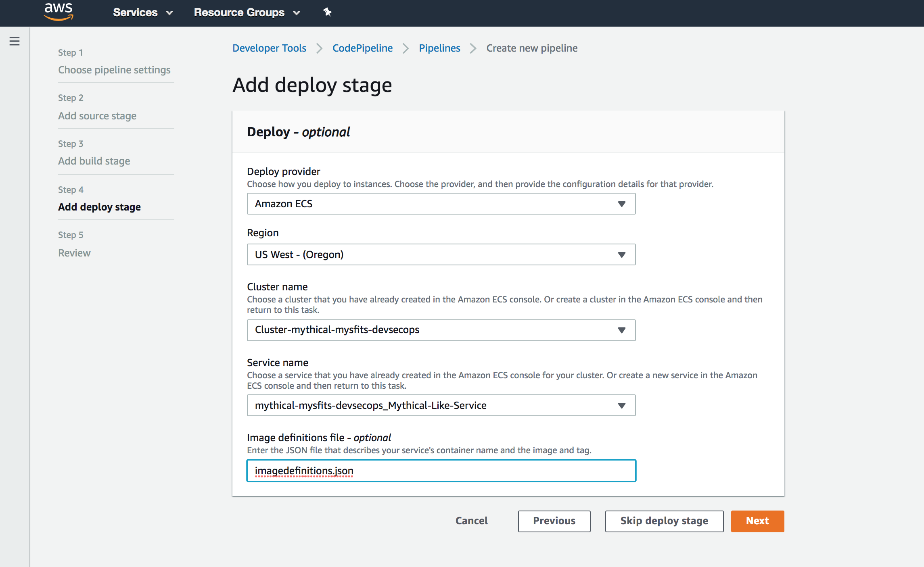The height and width of the screenshot is (567, 924).
Task: Go to Pipelines breadcrumb link
Action: (x=439, y=48)
